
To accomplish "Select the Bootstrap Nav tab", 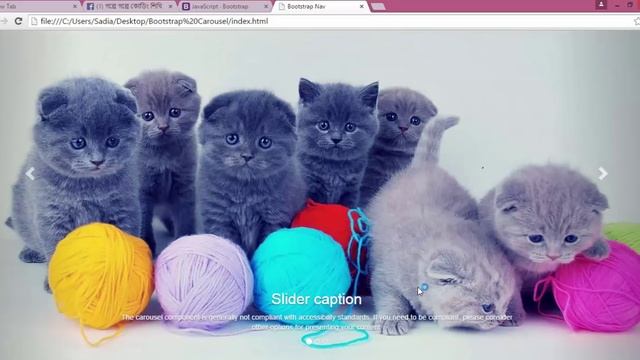I will 321,7.
